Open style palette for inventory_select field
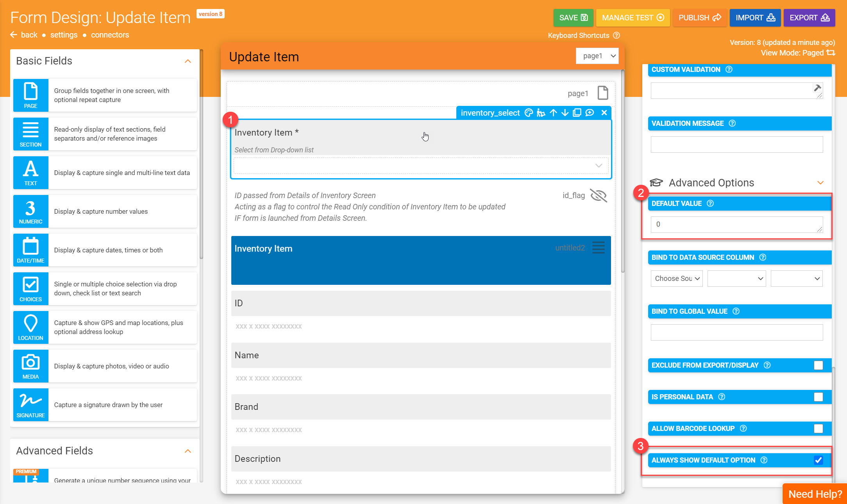Image resolution: width=847 pixels, height=504 pixels. point(529,113)
